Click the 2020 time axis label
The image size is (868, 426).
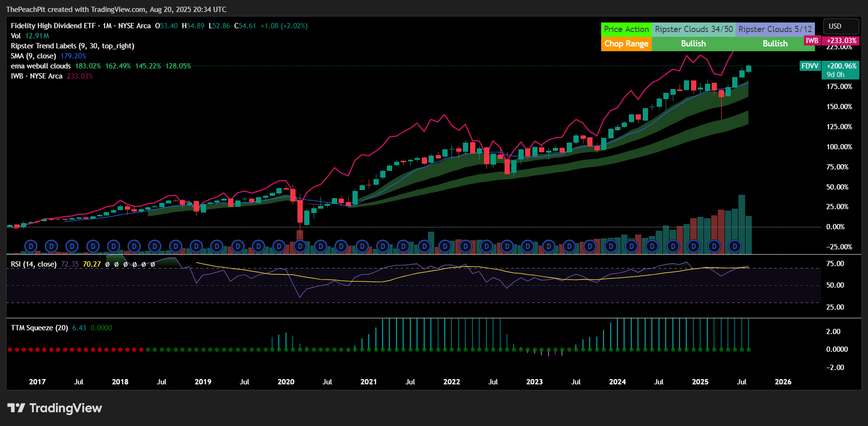click(286, 382)
